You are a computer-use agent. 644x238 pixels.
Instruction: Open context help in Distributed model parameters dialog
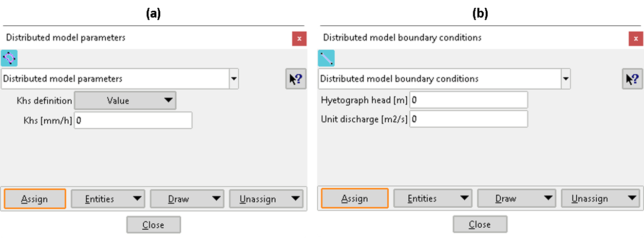coord(296,79)
